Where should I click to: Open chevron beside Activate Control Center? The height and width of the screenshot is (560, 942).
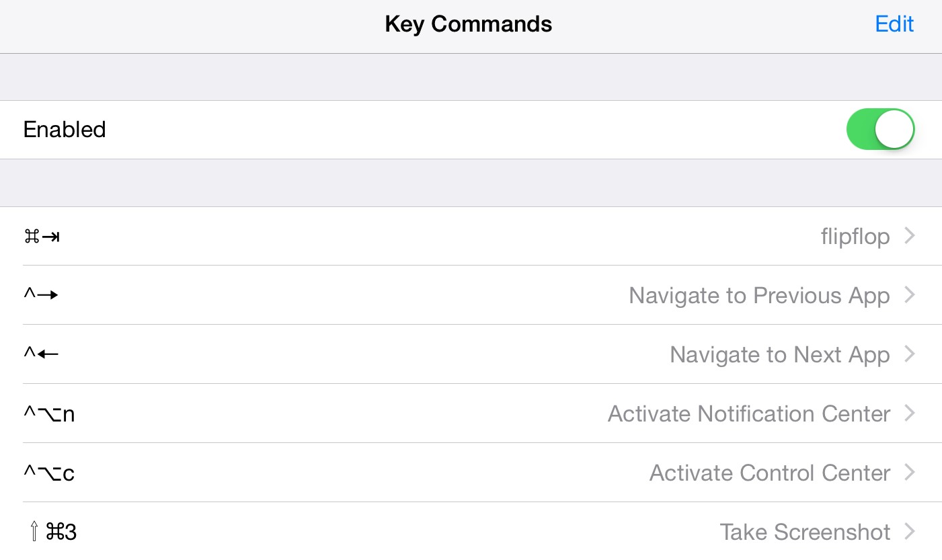point(910,473)
